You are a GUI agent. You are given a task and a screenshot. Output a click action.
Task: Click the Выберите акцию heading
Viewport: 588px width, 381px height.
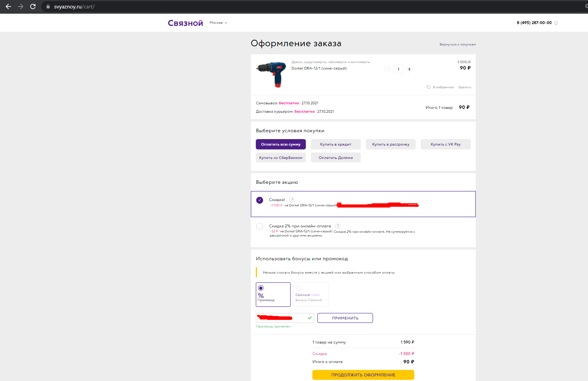coord(277,182)
